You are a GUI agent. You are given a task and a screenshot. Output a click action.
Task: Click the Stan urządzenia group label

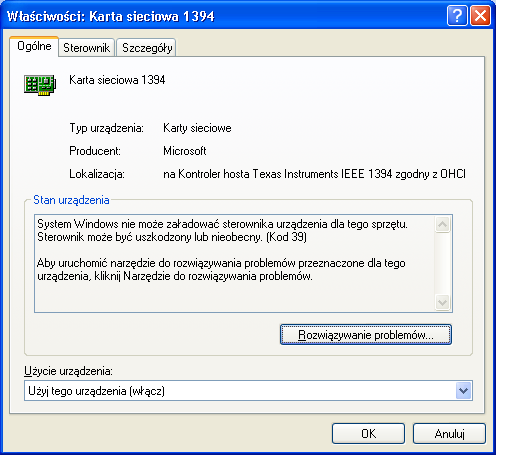71,200
